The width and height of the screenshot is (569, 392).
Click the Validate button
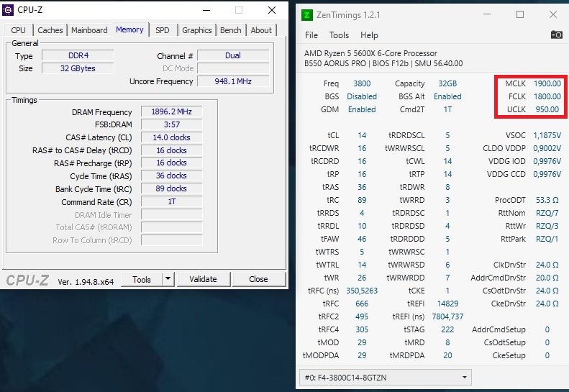click(x=203, y=279)
